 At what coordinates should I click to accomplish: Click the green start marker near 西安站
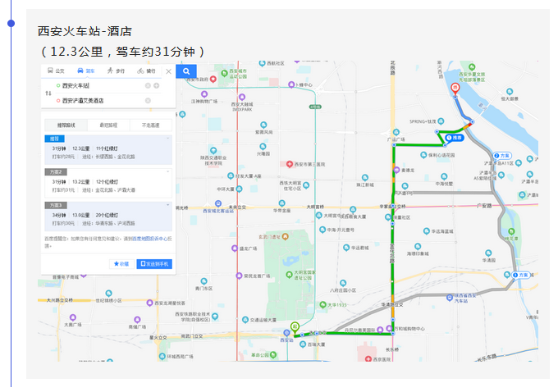295,326
